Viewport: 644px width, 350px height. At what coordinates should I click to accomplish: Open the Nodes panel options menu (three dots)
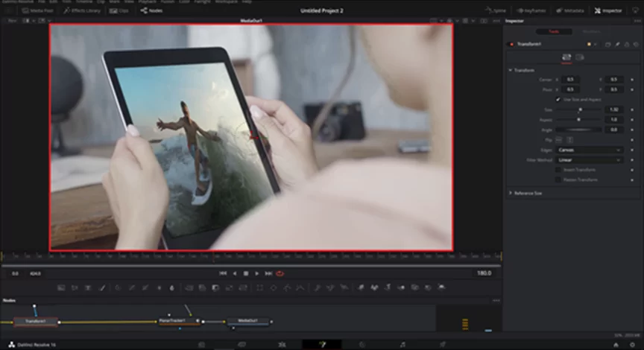click(x=496, y=301)
